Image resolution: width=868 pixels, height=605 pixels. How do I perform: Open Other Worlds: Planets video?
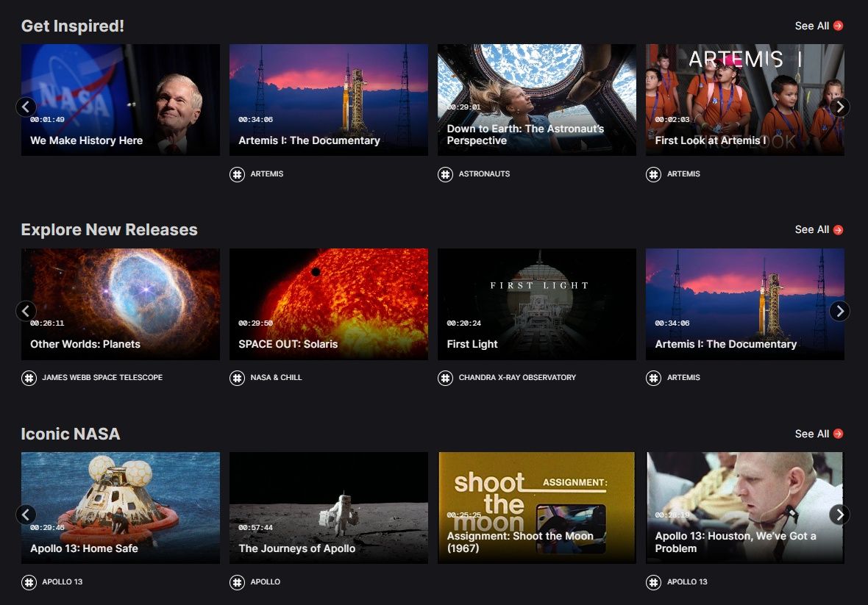(120, 304)
